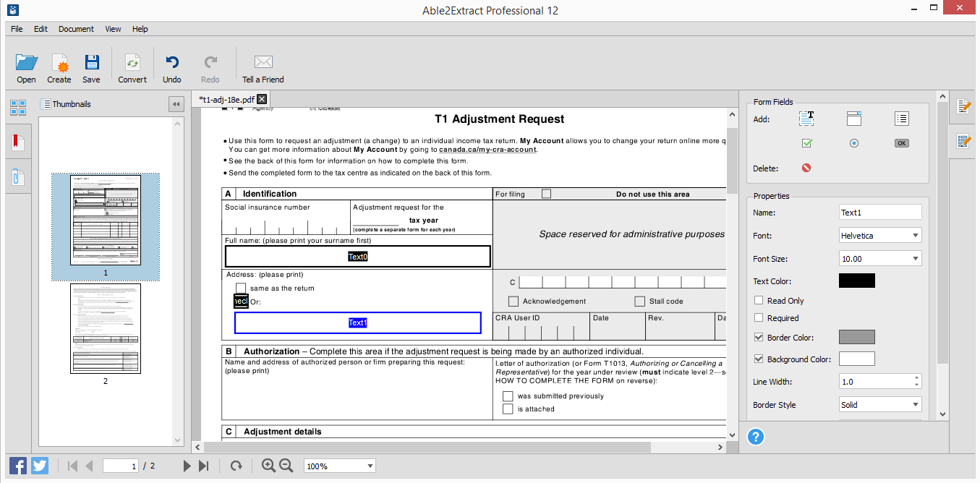Image resolution: width=980 pixels, height=483 pixels.
Task: Rotate the page with the rotate icon
Action: 236,466
